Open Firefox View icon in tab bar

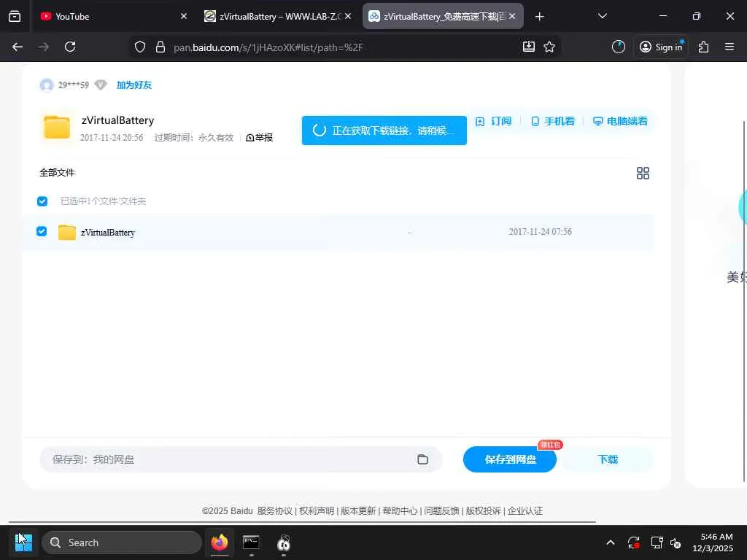(15, 16)
